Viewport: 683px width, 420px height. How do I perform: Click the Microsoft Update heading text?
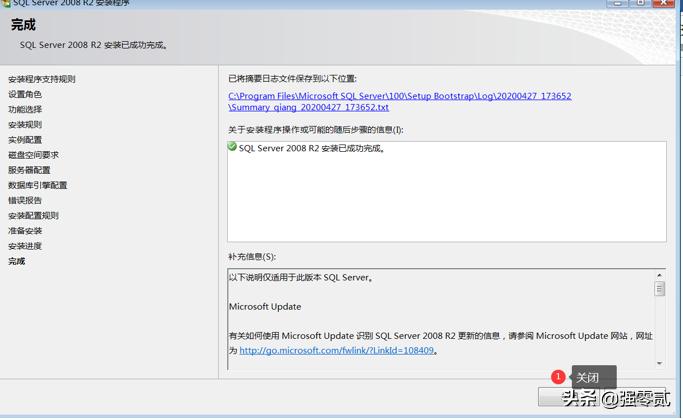click(265, 307)
